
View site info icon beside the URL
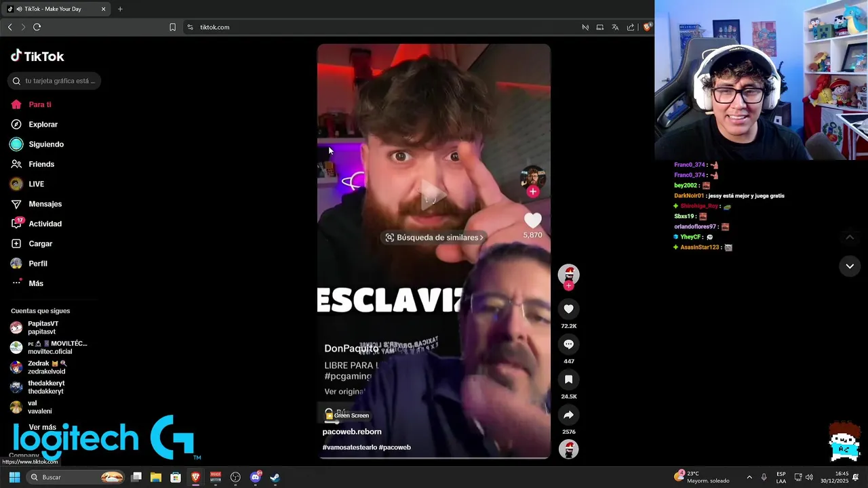[191, 27]
